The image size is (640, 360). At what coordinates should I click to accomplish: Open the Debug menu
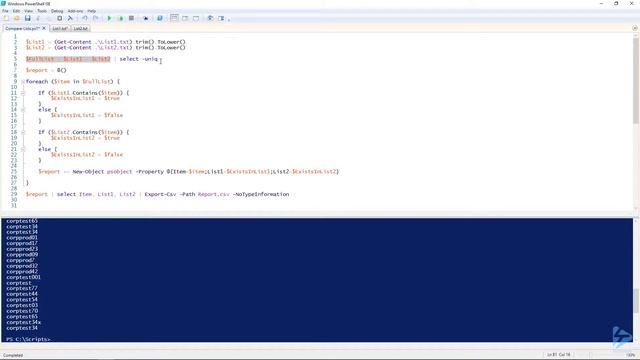point(57,11)
